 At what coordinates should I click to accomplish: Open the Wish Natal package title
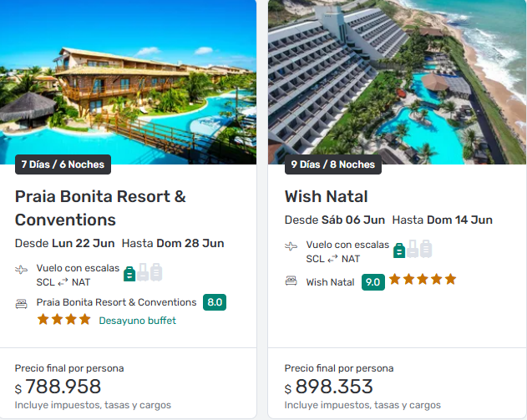point(327,197)
